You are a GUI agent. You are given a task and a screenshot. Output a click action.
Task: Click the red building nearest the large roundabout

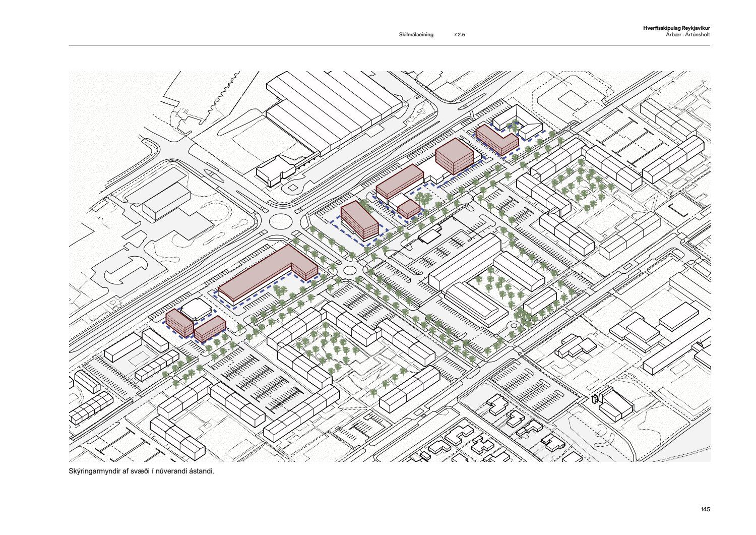click(x=359, y=219)
